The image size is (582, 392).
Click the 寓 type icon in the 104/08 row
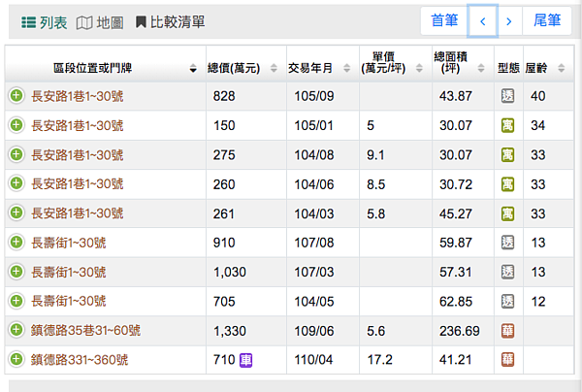[507, 155]
